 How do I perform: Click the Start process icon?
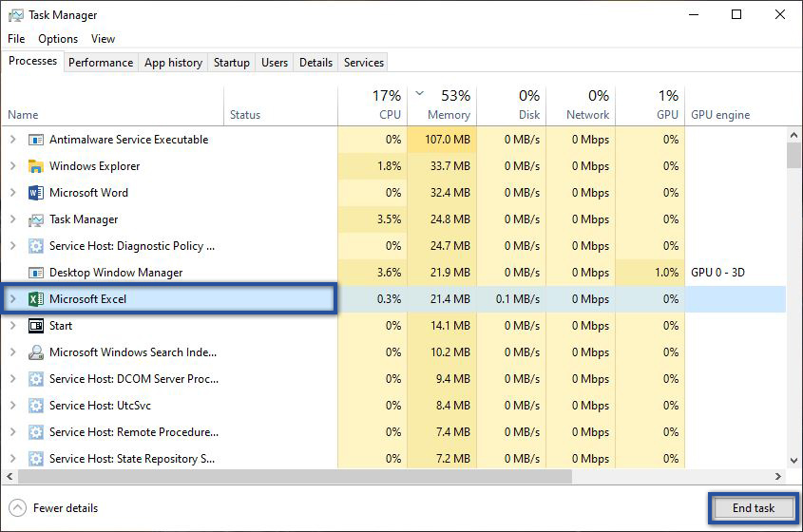coord(36,326)
